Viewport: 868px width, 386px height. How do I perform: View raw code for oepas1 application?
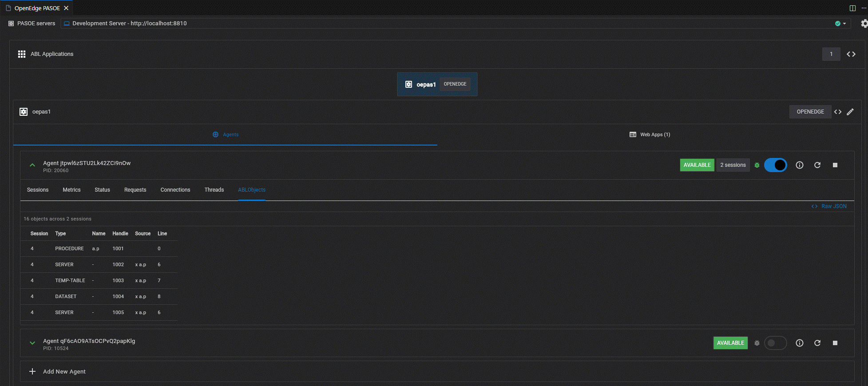tap(838, 112)
